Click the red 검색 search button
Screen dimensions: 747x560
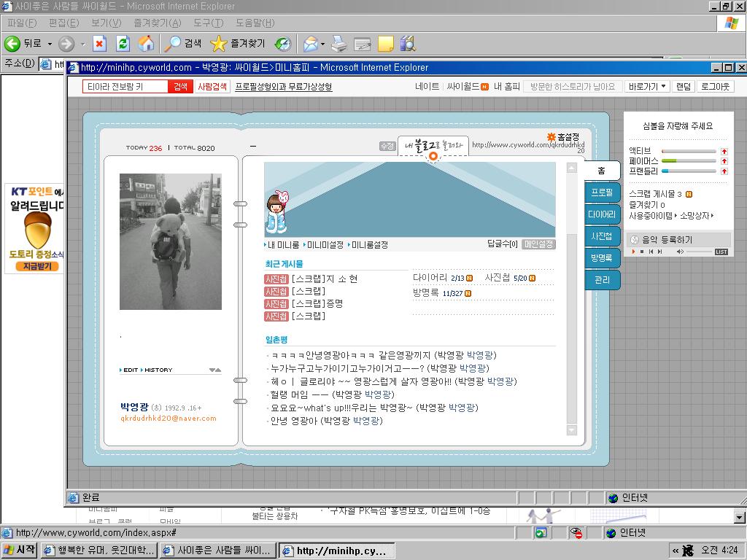click(180, 86)
